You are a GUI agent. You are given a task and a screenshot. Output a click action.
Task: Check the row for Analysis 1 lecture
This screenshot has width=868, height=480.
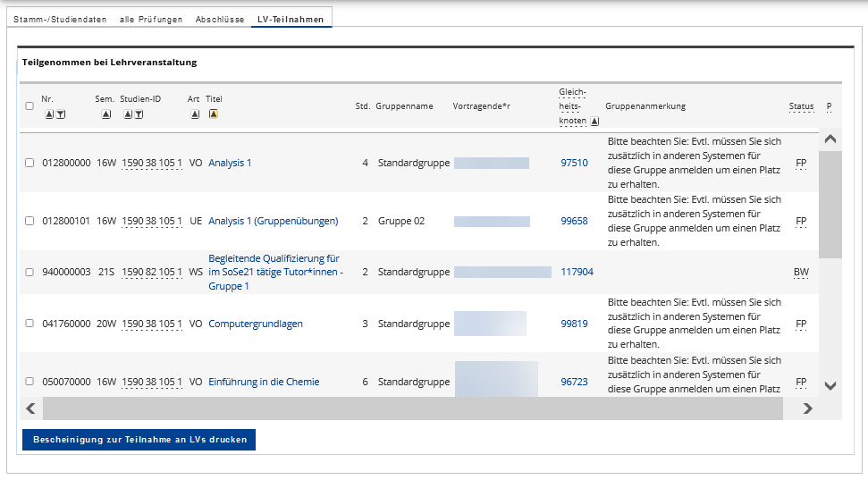[29, 163]
